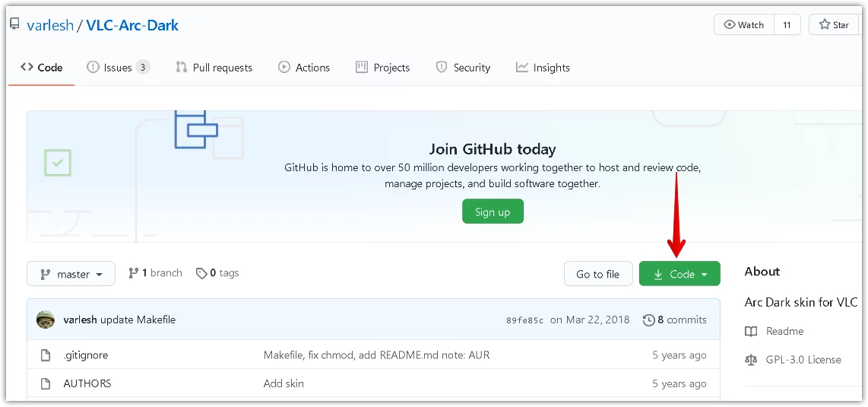Open the Insights tab
The width and height of the screenshot is (868, 407).
click(543, 68)
